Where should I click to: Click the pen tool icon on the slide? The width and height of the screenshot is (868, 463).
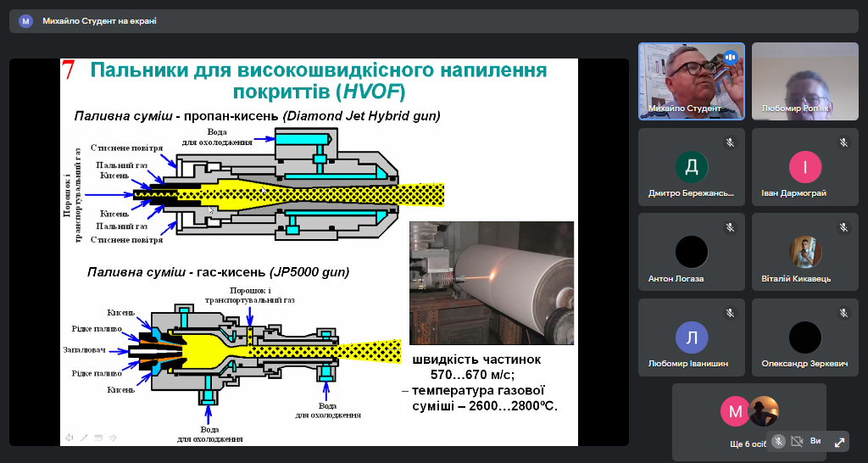tap(84, 438)
